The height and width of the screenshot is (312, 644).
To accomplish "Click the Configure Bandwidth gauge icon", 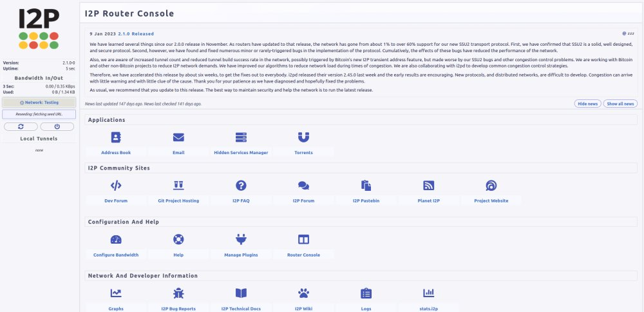I will 116,240.
